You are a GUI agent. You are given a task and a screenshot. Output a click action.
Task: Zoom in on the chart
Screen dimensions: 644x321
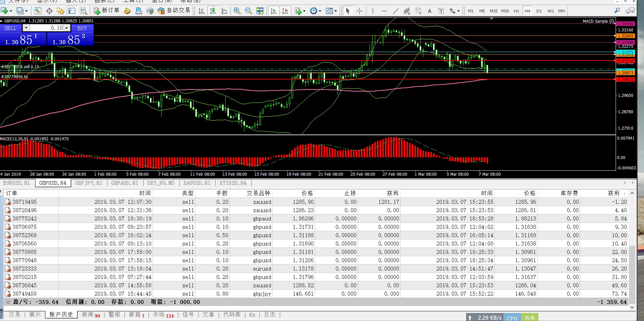(237, 11)
